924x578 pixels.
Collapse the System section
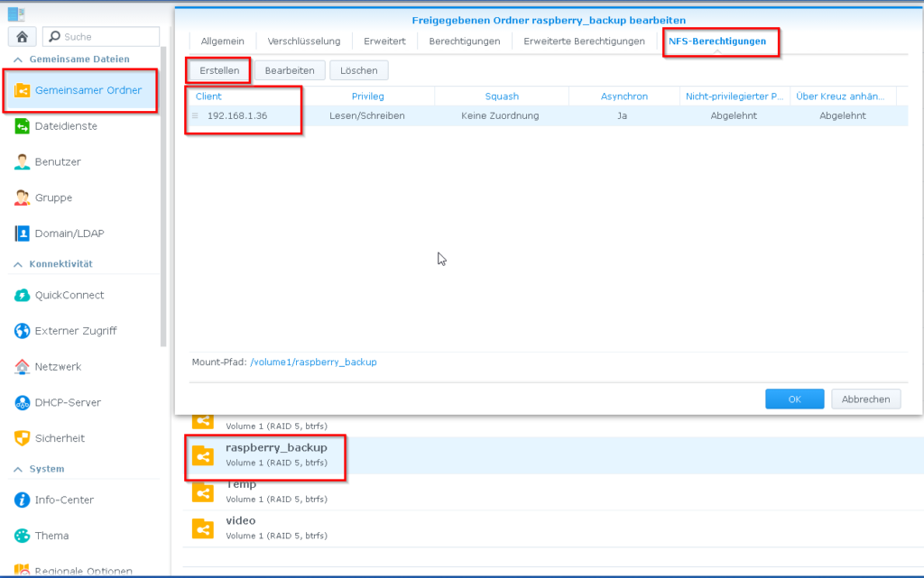coord(16,470)
